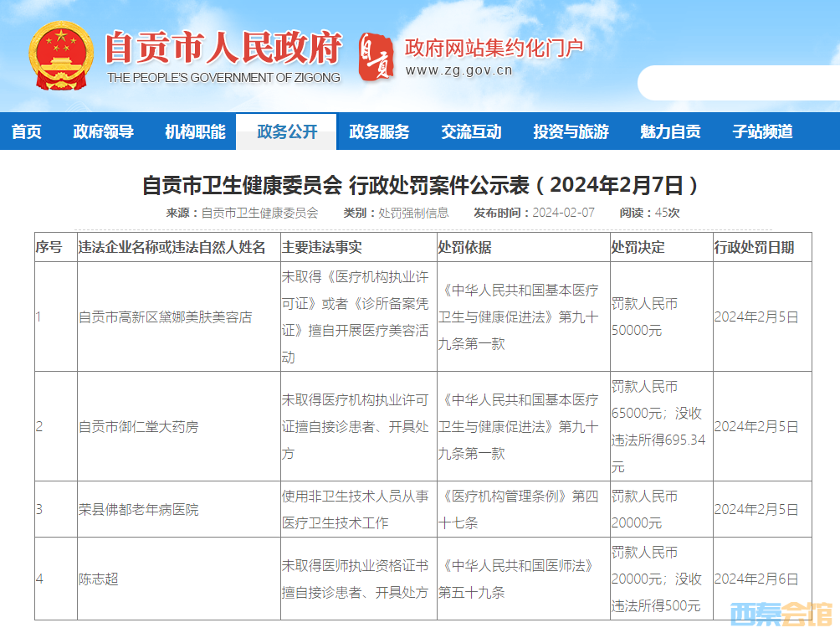Click the 西秦会馆 watermark logo

click(x=781, y=615)
